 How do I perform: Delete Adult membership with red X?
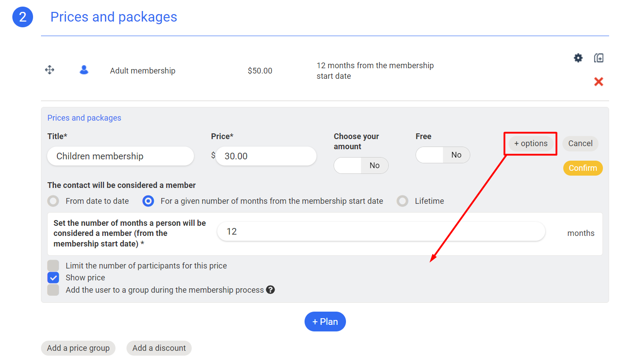tap(598, 81)
